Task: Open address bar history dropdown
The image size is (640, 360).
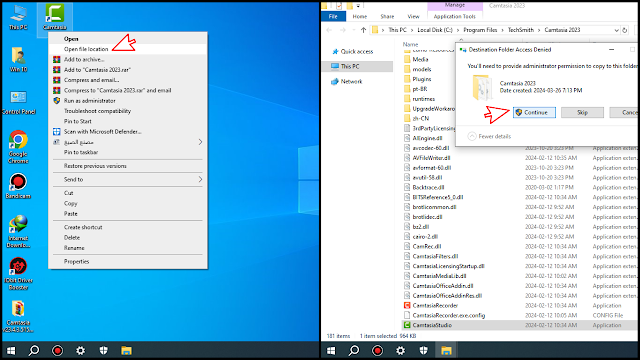Action: (616, 30)
